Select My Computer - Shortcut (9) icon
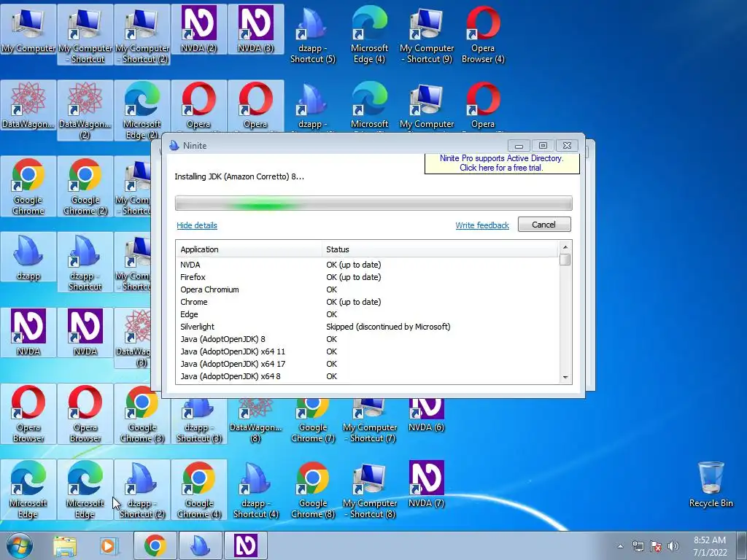 (x=426, y=35)
